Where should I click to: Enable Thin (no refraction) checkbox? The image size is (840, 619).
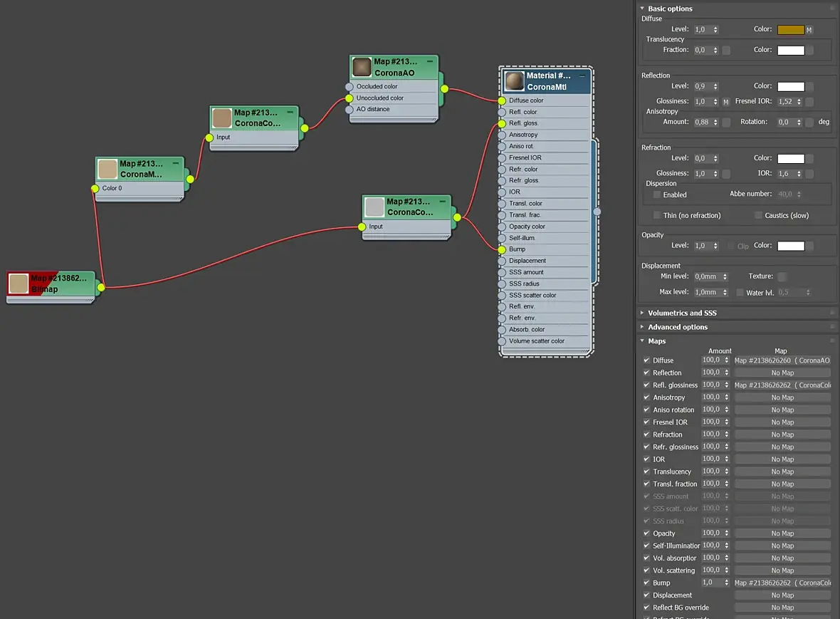[x=657, y=215]
